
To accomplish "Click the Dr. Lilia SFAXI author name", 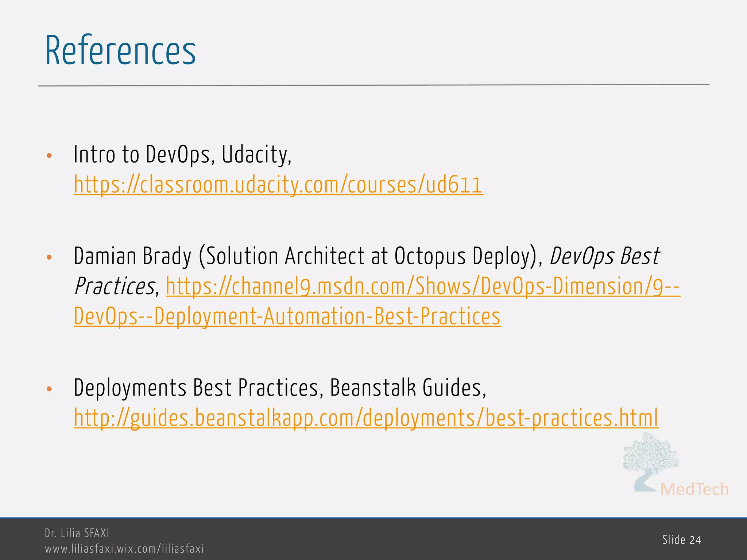I will (77, 533).
